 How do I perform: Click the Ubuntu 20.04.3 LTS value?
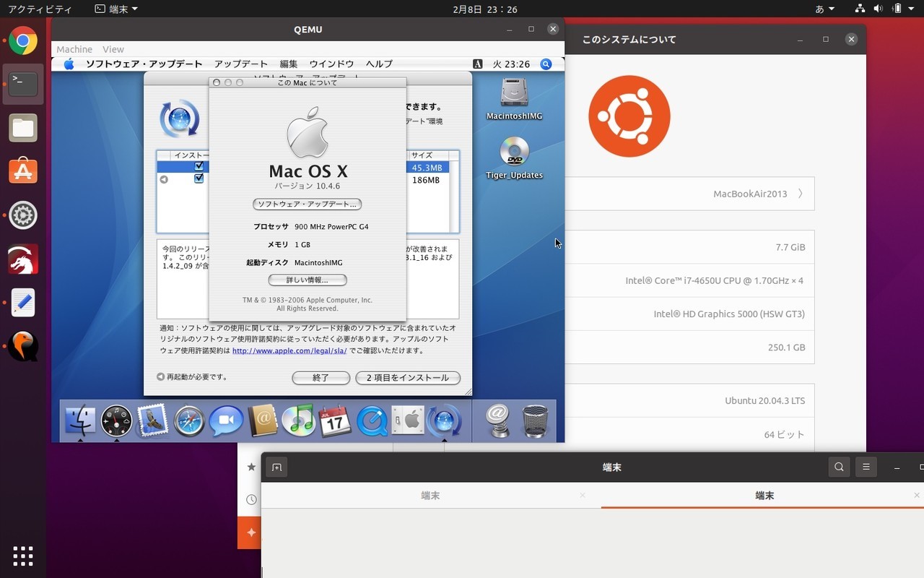(764, 401)
